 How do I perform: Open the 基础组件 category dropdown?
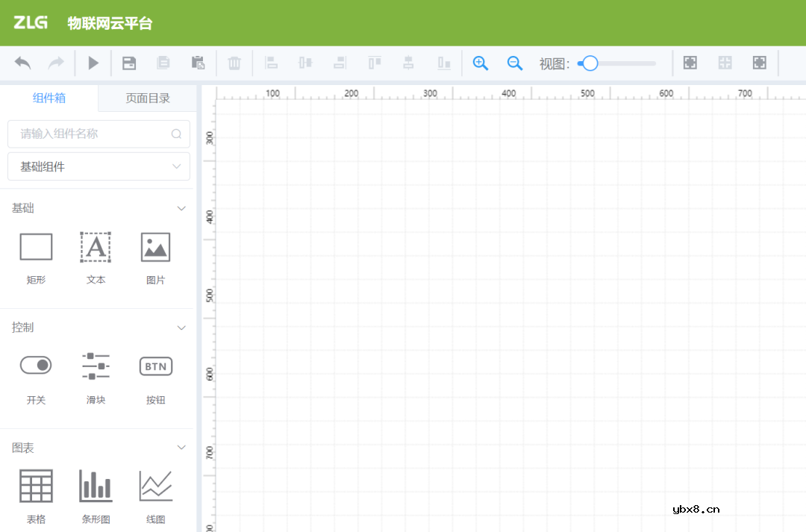pos(99,166)
